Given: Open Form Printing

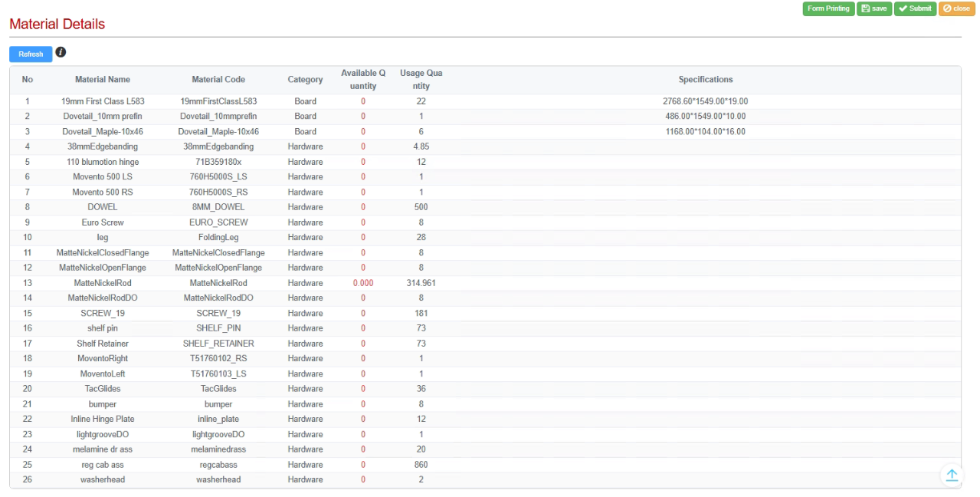Looking at the screenshot, I should 828,8.
